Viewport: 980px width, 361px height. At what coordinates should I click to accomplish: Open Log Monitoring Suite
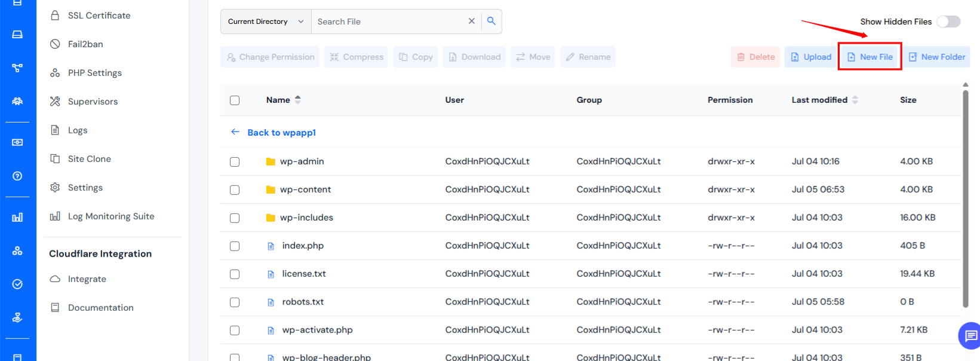111,216
